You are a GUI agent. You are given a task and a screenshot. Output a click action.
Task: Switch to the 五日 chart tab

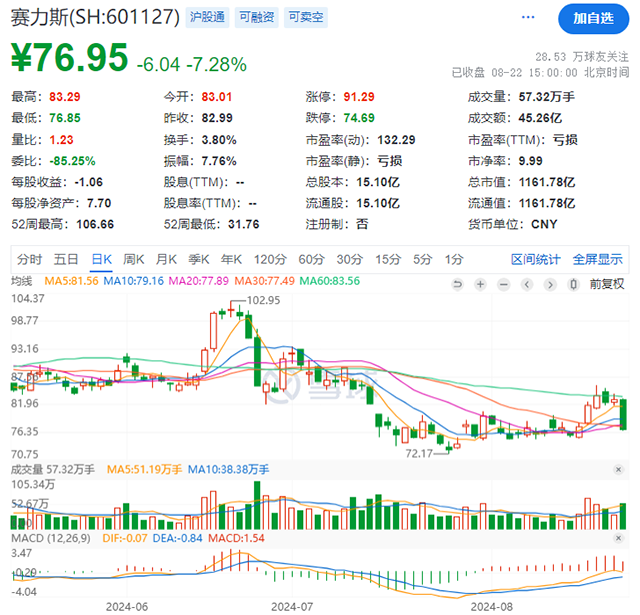click(66, 259)
